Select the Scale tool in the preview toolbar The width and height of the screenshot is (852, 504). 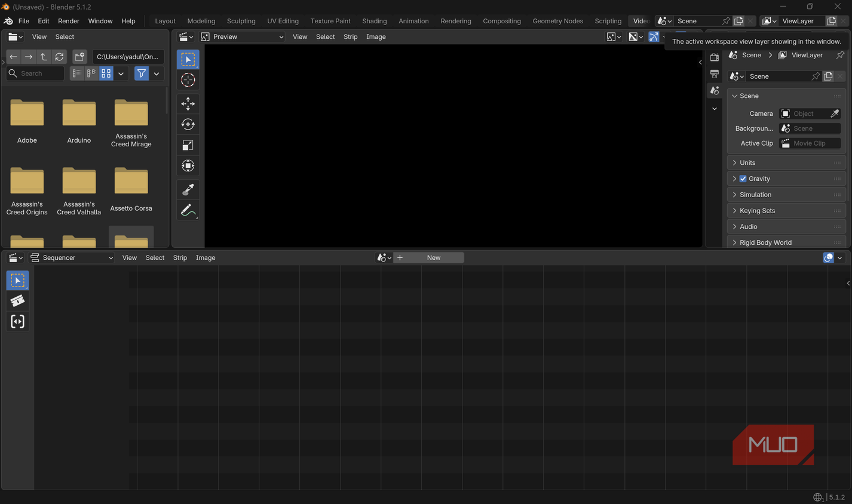coord(188,145)
